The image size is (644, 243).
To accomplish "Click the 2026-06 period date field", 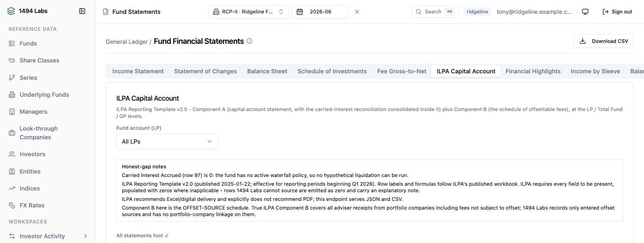I will coord(320,12).
